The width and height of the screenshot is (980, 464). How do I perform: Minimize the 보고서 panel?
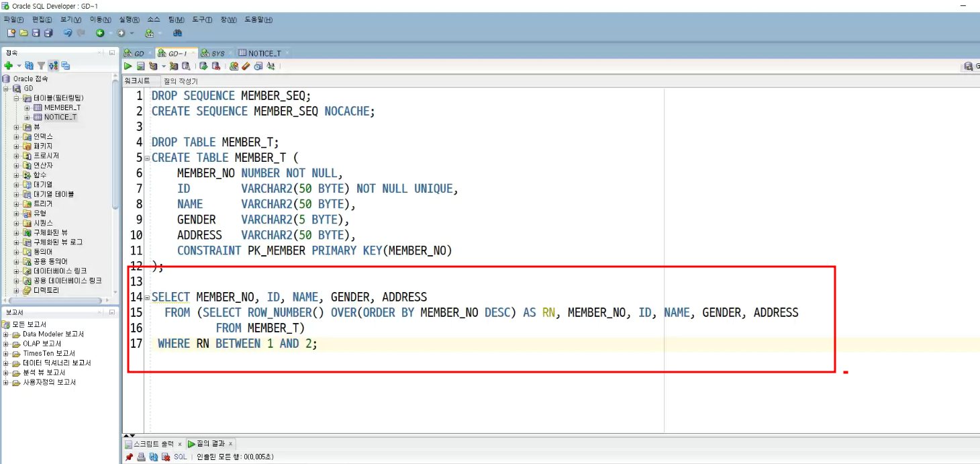click(x=112, y=312)
